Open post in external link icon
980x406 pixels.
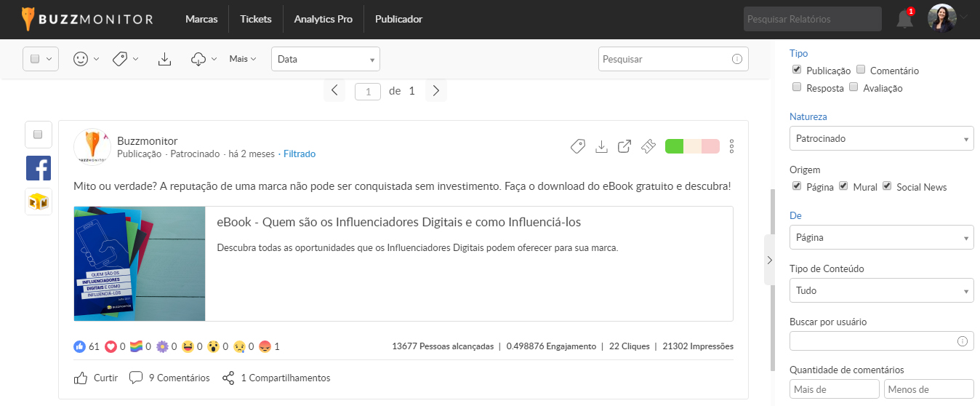point(624,146)
